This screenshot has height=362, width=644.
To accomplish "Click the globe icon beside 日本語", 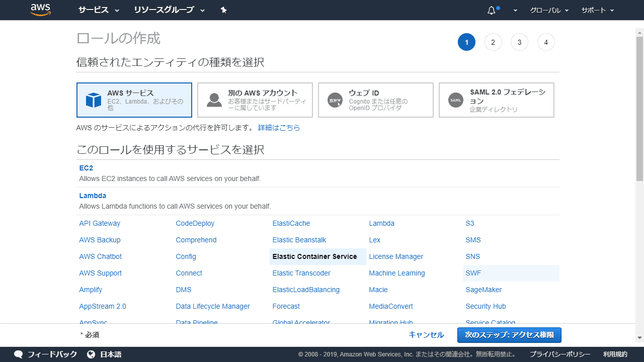I will tap(91, 354).
